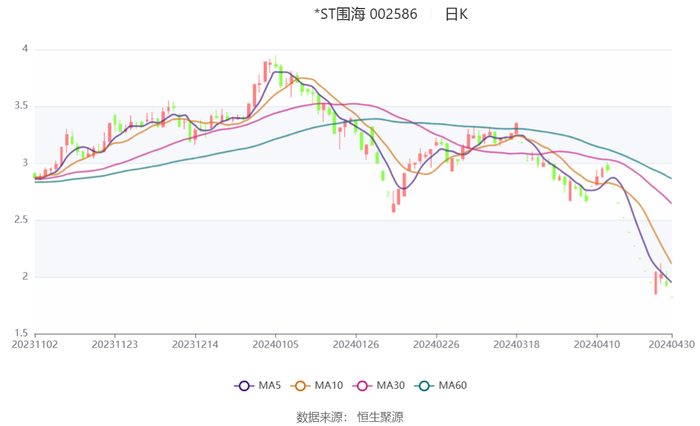Click x-axis date label 20231102
This screenshot has height=426, width=700.
[34, 345]
